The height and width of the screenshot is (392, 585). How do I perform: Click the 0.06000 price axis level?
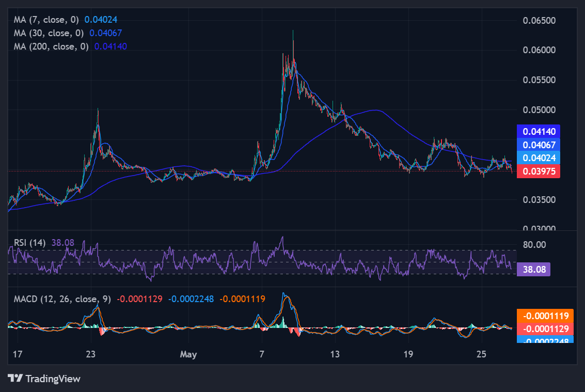[539, 50]
